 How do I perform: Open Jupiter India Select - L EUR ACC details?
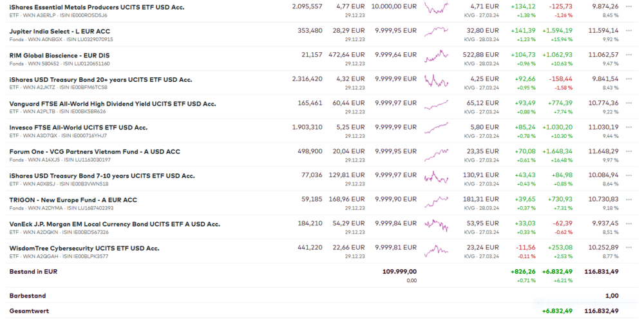point(59,31)
